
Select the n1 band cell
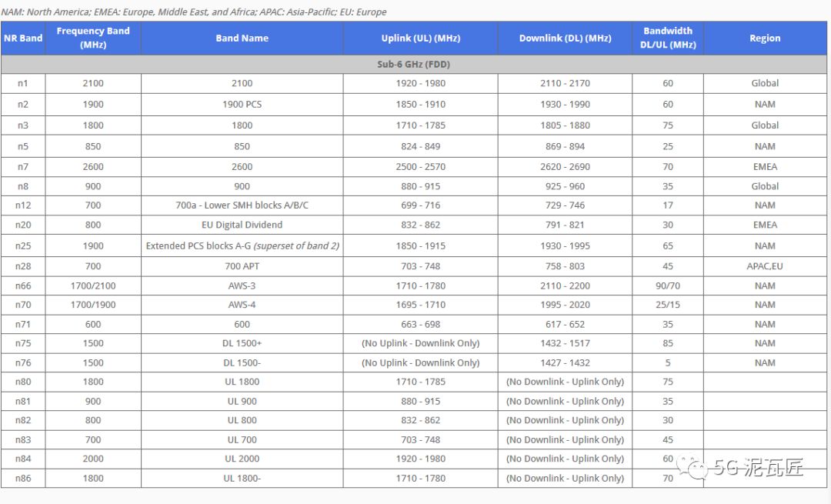pos(23,83)
